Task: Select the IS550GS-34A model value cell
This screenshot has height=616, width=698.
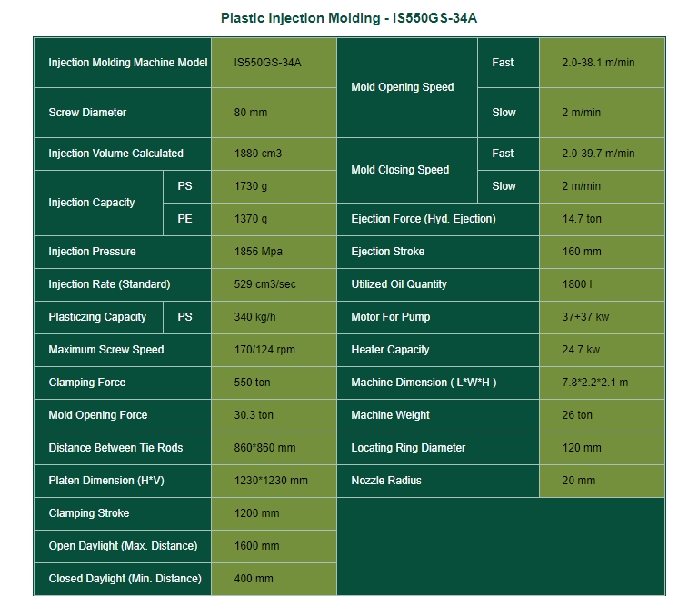Action: coord(274,63)
